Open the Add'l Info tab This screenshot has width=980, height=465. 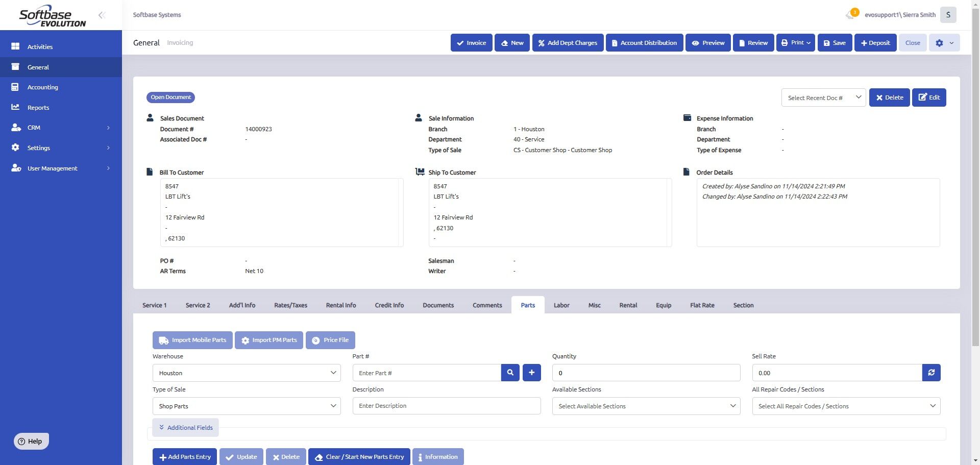pos(242,305)
